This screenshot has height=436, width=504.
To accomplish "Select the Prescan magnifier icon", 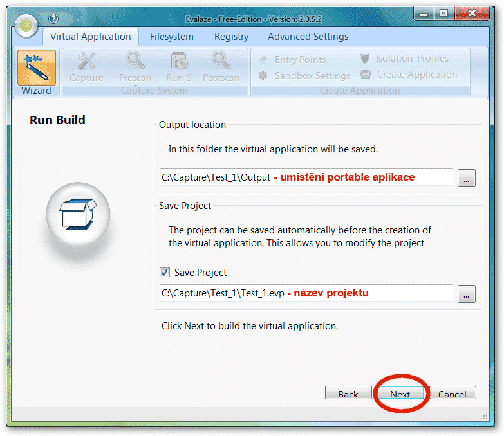I will pyautogui.click(x=135, y=60).
